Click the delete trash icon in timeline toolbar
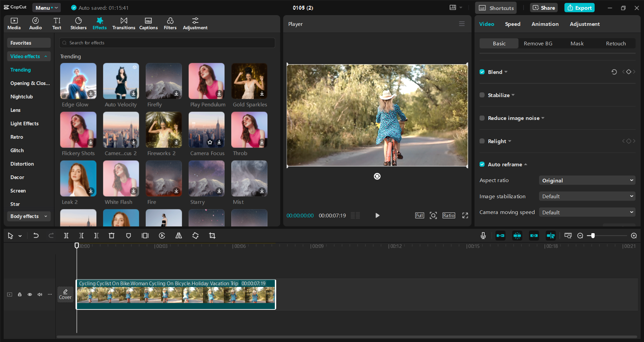644x342 pixels. point(112,236)
